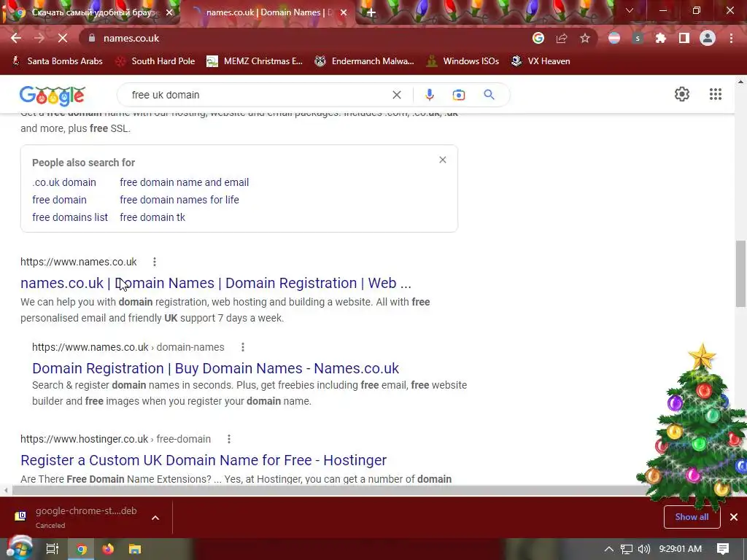Open MEMZ Christmas bookmark
This screenshot has height=560, width=747.
(255, 61)
